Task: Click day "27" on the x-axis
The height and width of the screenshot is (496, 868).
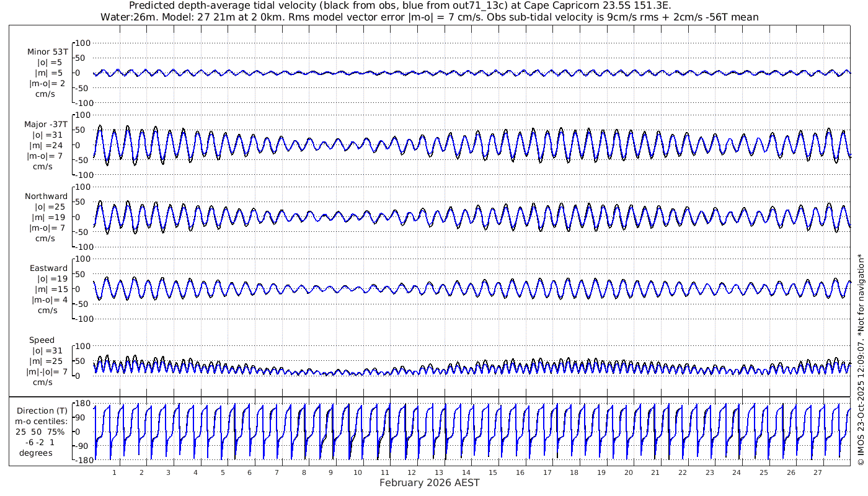Action: click(817, 472)
